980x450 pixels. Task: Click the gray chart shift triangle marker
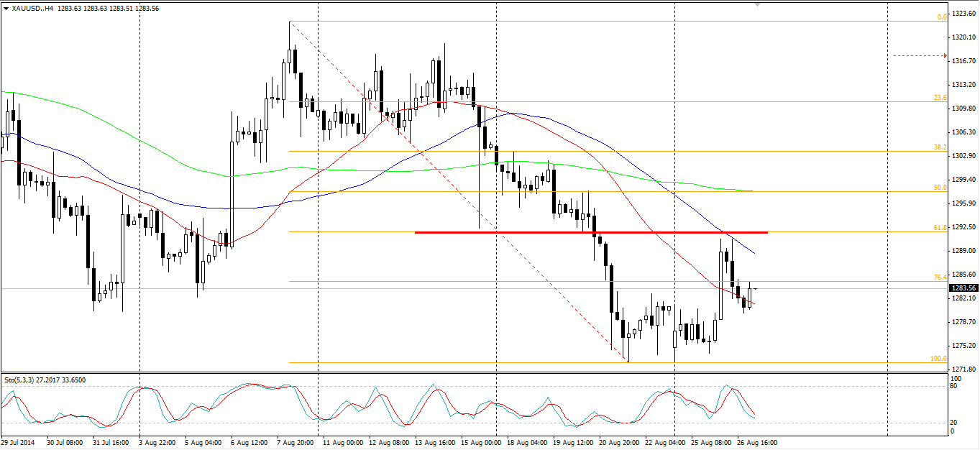[757, 4]
